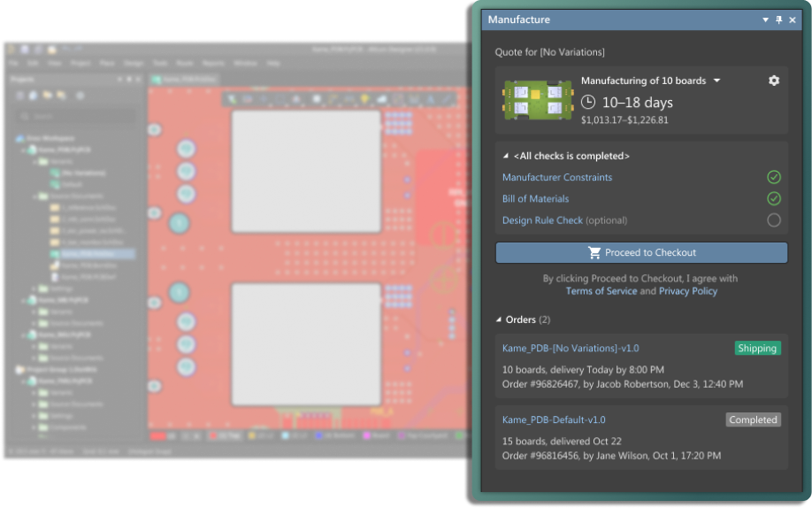Open the Design menu
The image size is (812, 508).
click(134, 64)
